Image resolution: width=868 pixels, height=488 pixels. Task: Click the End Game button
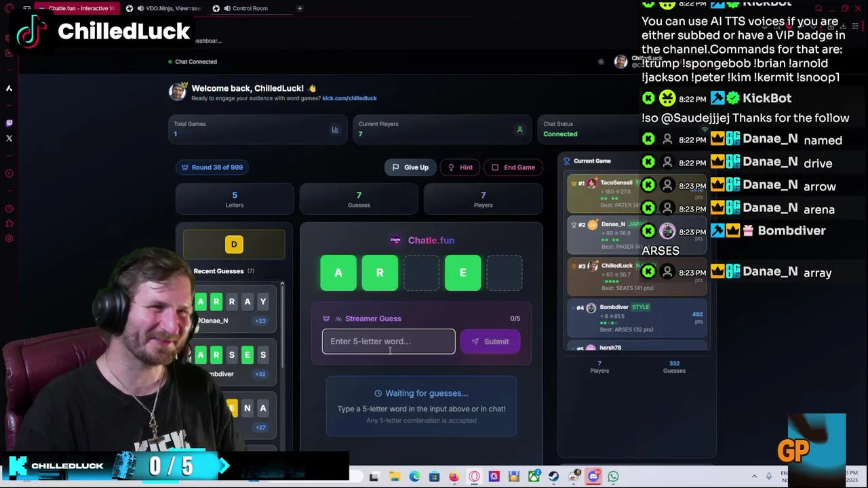[x=513, y=167]
